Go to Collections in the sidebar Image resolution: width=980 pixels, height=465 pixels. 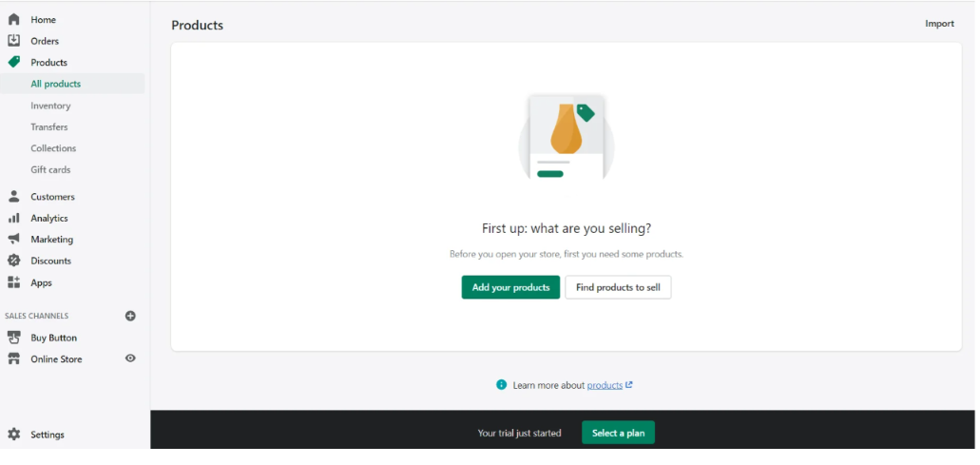coord(53,148)
